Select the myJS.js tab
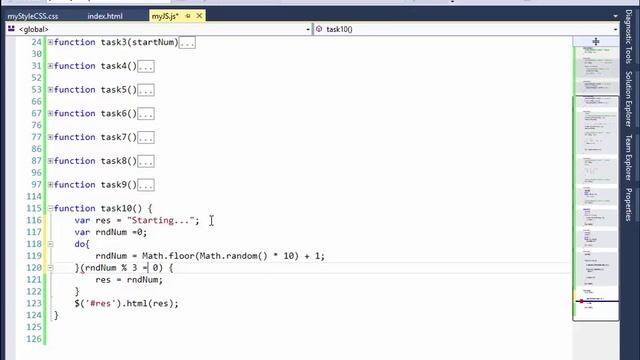 point(165,16)
